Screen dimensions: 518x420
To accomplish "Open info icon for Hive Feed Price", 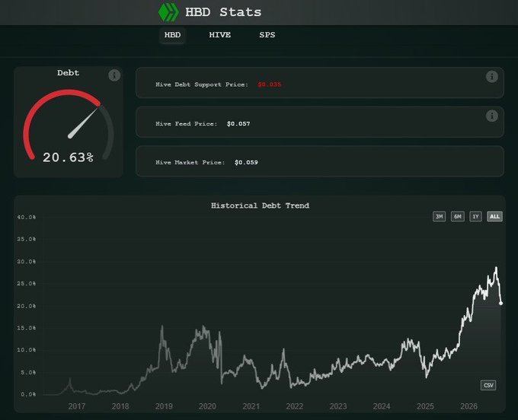I will point(492,116).
